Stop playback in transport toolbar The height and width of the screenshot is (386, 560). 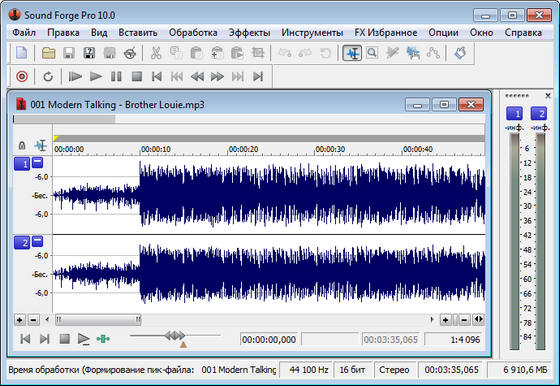137,76
